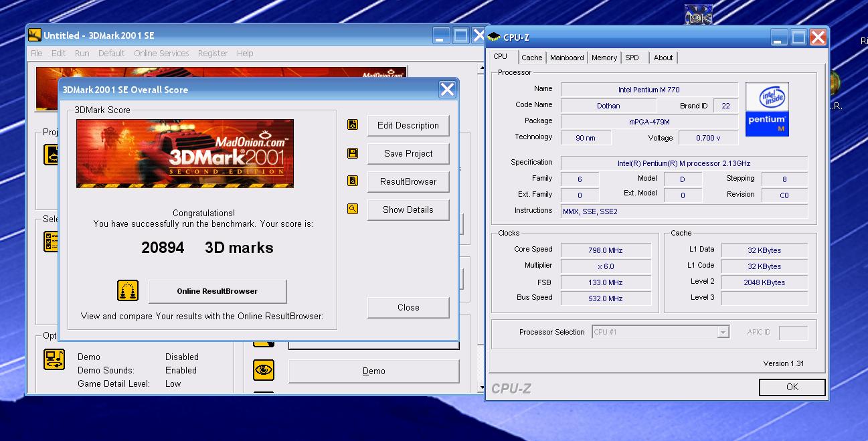The height and width of the screenshot is (441, 868).
Task: Click the Show Details magnifier icon
Action: [x=353, y=209]
